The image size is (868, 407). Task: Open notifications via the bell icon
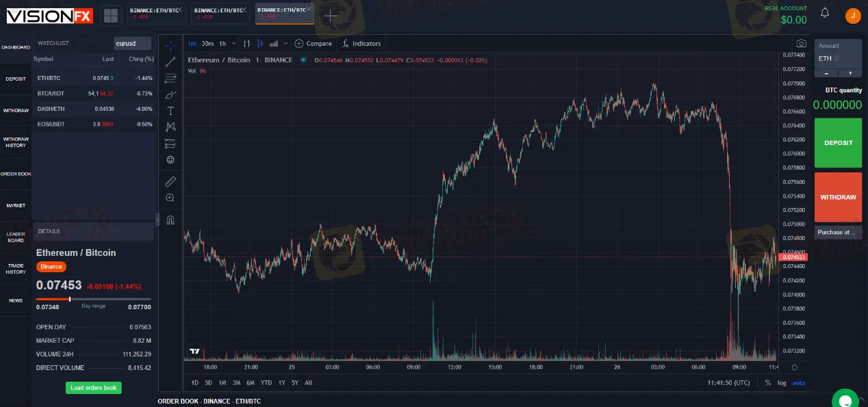coord(825,13)
